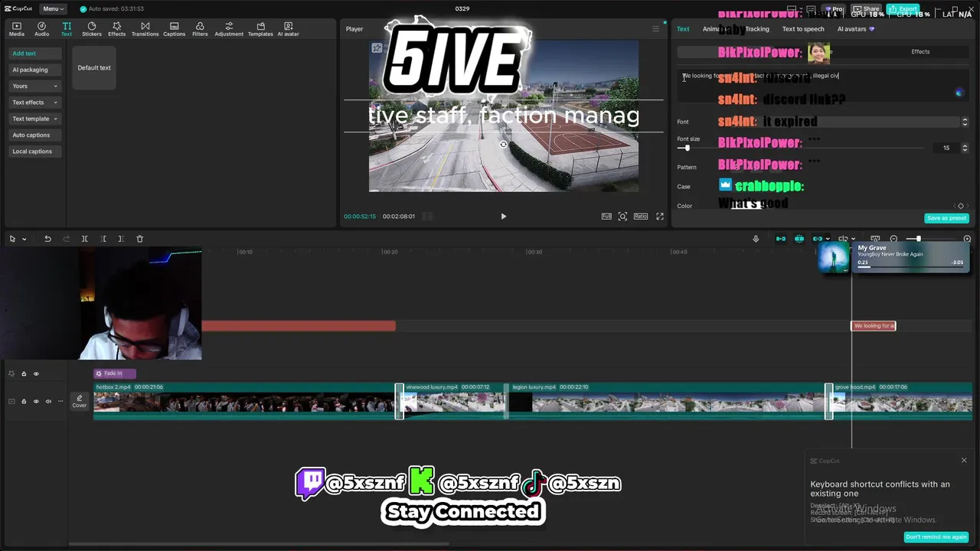980x551 pixels.
Task: Open the Stickers panel
Action: coord(92,29)
